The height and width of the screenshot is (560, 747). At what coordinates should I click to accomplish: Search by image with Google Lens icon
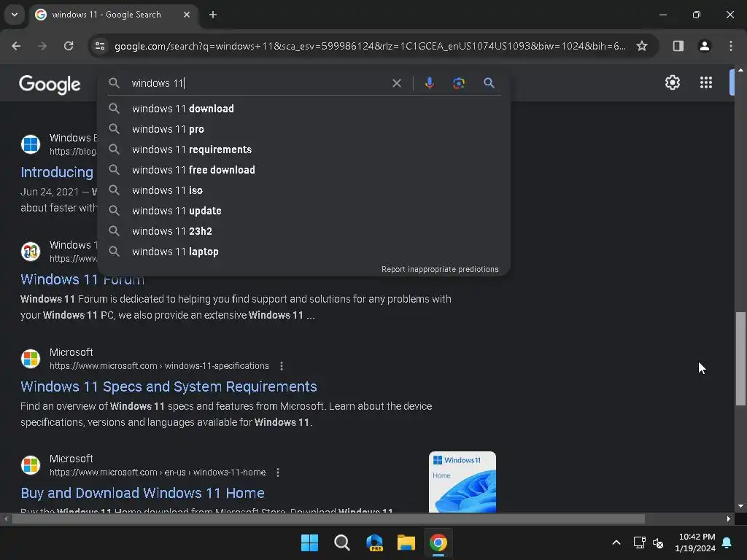coord(458,83)
